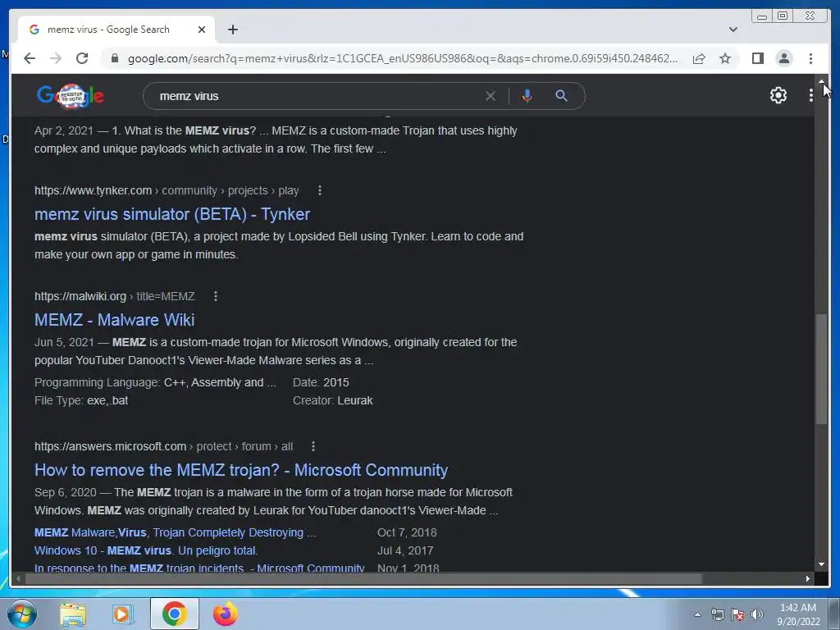The image size is (840, 630).
Task: Click scroll down arrow
Action: click(x=821, y=564)
